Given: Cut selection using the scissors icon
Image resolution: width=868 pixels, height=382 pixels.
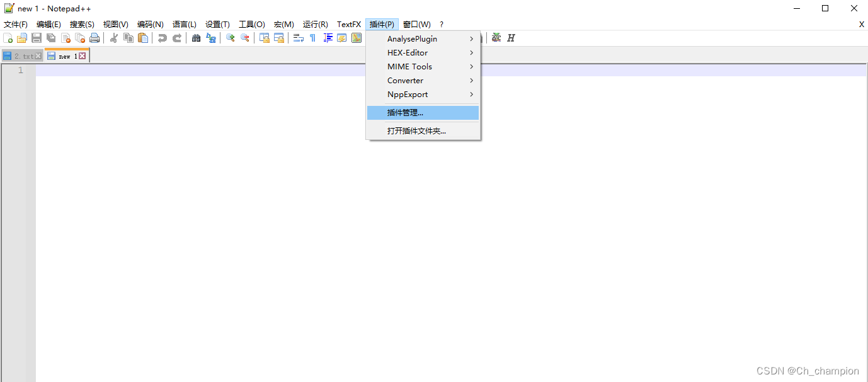Looking at the screenshot, I should (114, 38).
